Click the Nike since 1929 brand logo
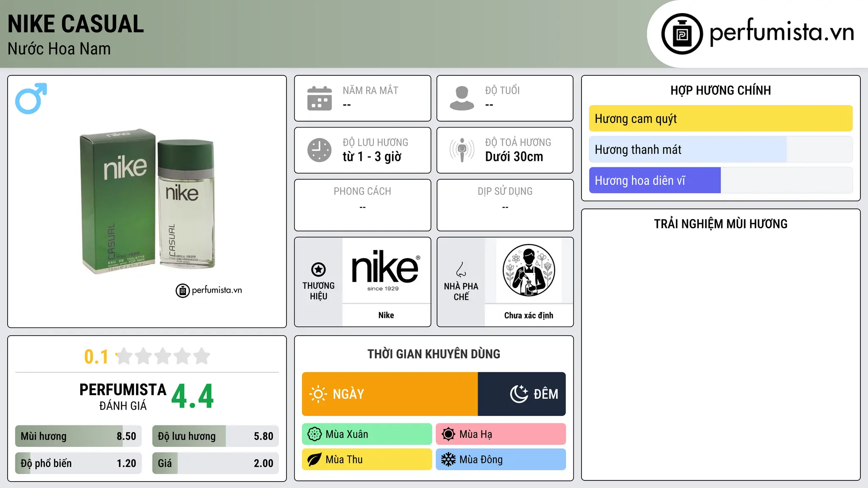Image resolution: width=868 pixels, height=488 pixels. [386, 270]
